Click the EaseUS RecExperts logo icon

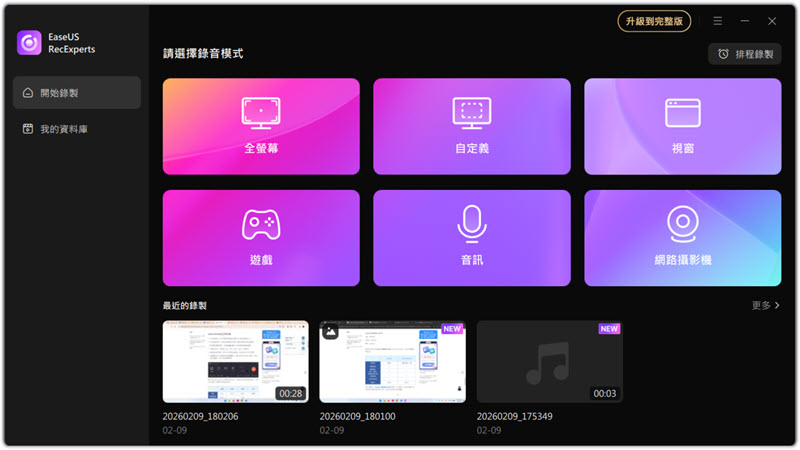[29, 42]
